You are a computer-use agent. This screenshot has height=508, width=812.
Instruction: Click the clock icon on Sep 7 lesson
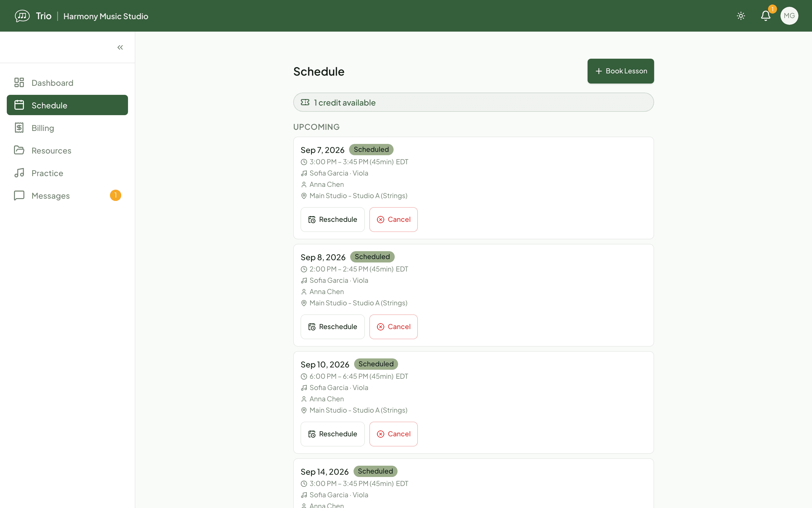pyautogui.click(x=304, y=162)
